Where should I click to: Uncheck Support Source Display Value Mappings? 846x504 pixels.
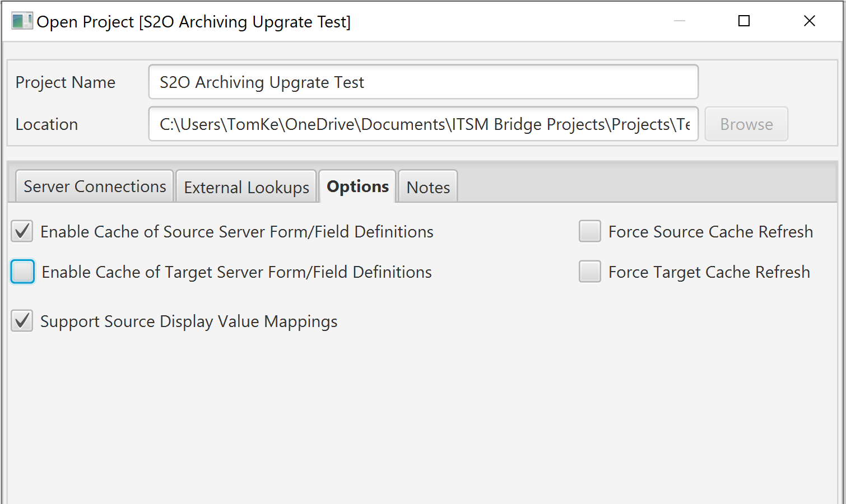(x=22, y=321)
